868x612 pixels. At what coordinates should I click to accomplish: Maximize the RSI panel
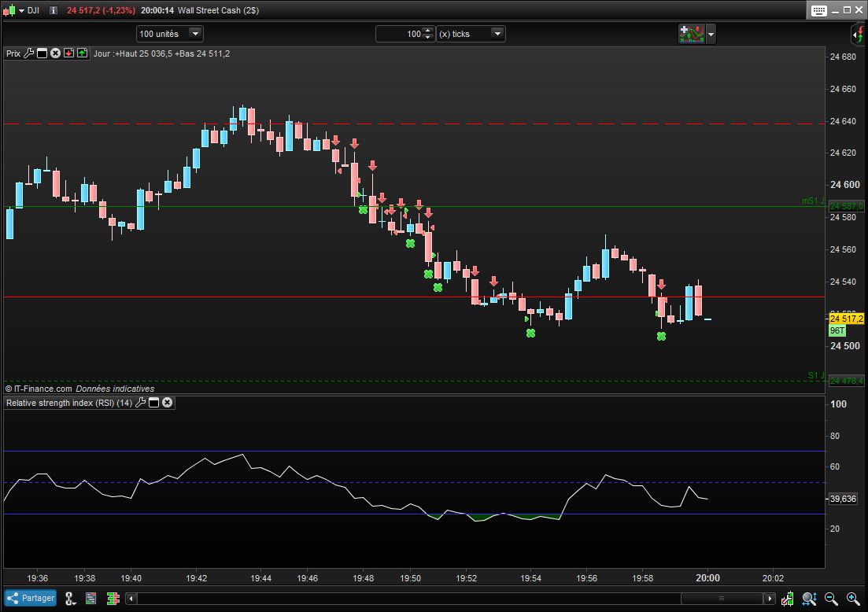pos(154,402)
